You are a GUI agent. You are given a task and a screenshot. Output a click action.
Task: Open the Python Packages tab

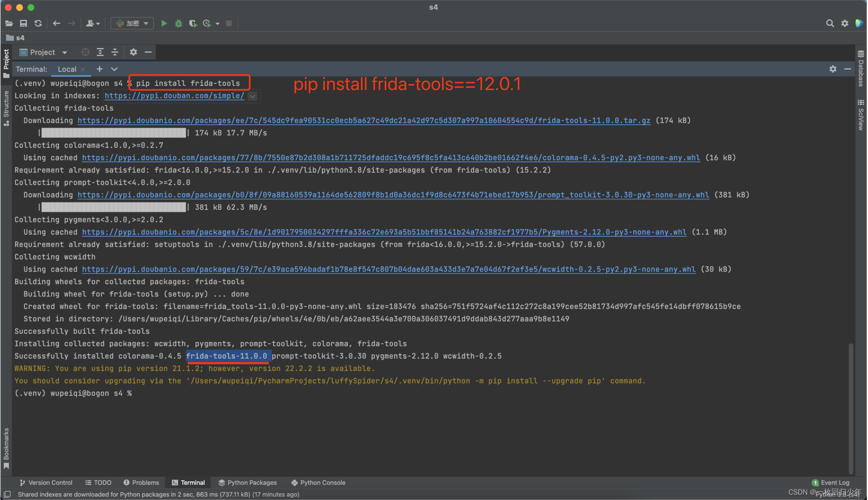pos(248,482)
